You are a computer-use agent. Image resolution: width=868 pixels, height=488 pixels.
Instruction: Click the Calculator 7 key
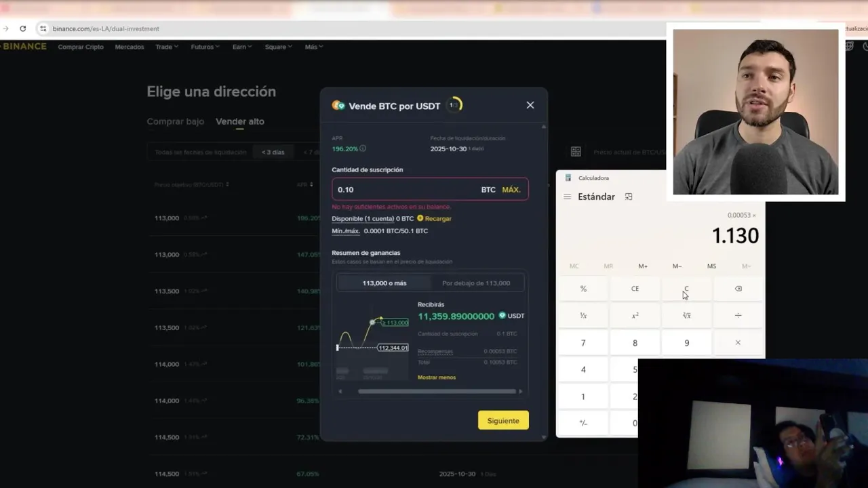[583, 343]
